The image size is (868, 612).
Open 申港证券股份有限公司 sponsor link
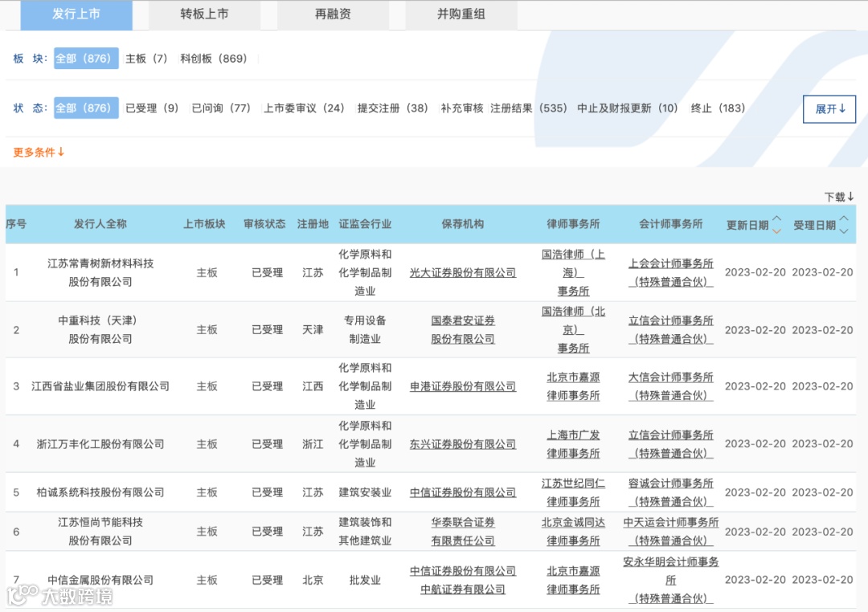463,386
